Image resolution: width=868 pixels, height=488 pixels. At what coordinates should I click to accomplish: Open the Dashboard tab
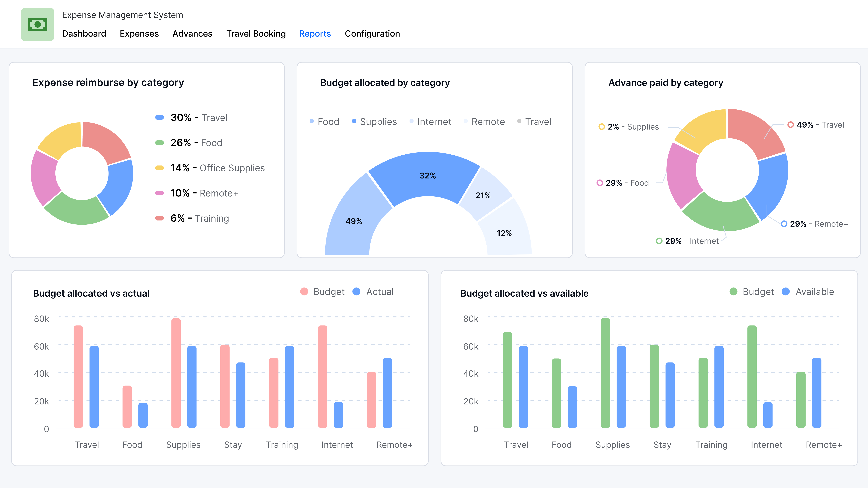click(84, 34)
